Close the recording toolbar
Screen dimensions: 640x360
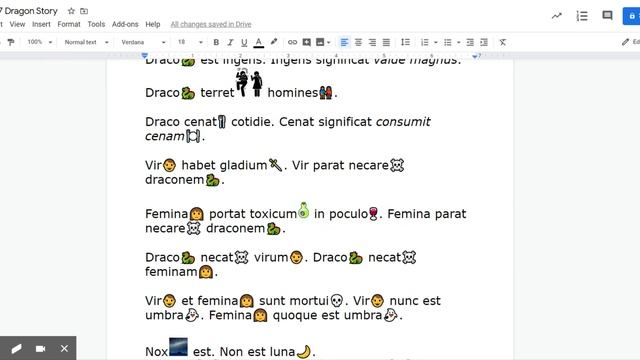[64, 349]
